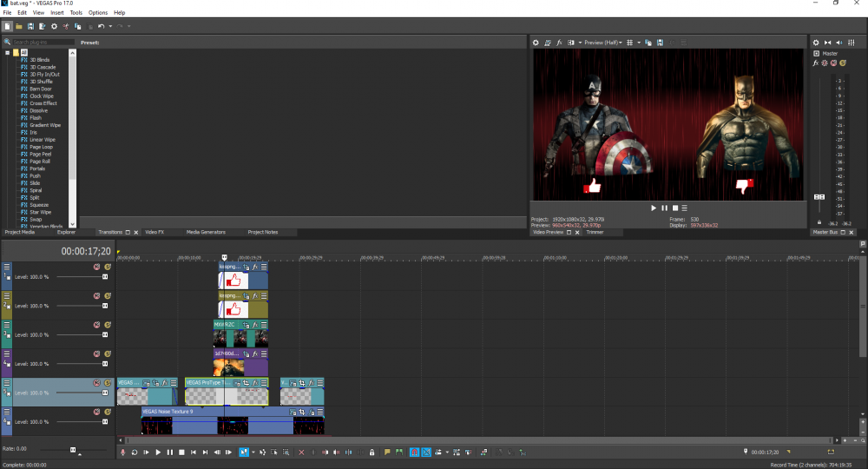Mute video track 1
Screen dimensions: 868x469
[x=97, y=267]
